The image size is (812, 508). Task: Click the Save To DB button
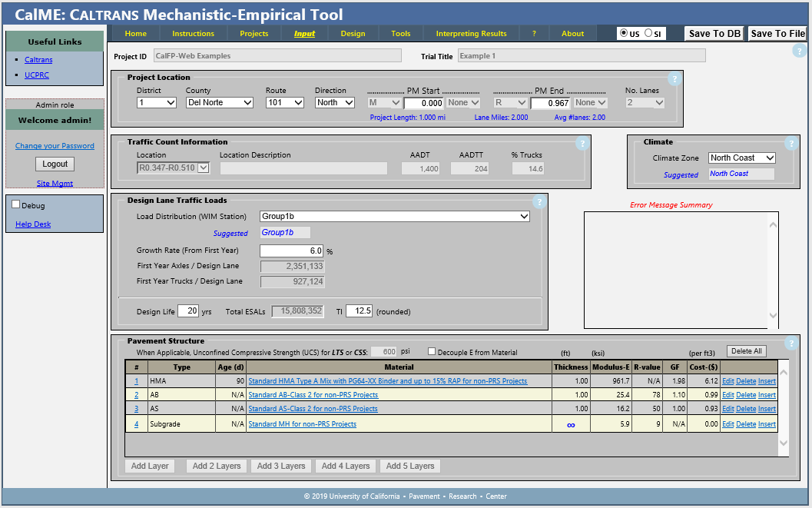click(714, 34)
